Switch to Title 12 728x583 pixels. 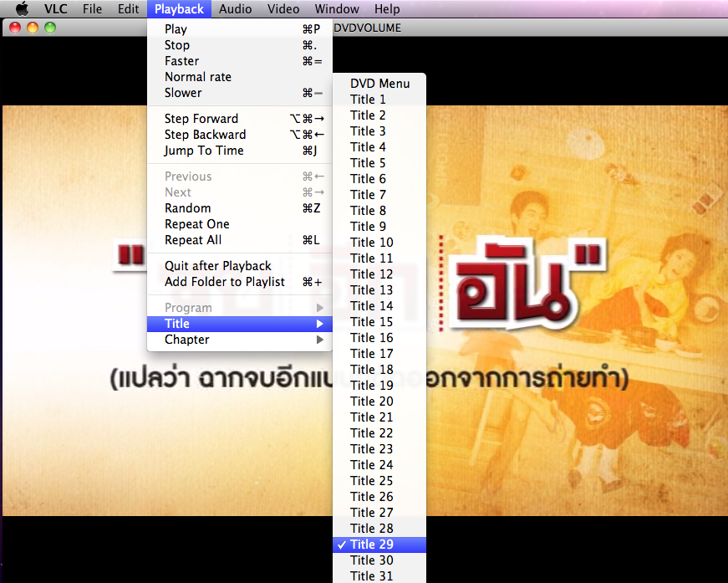(x=379, y=274)
